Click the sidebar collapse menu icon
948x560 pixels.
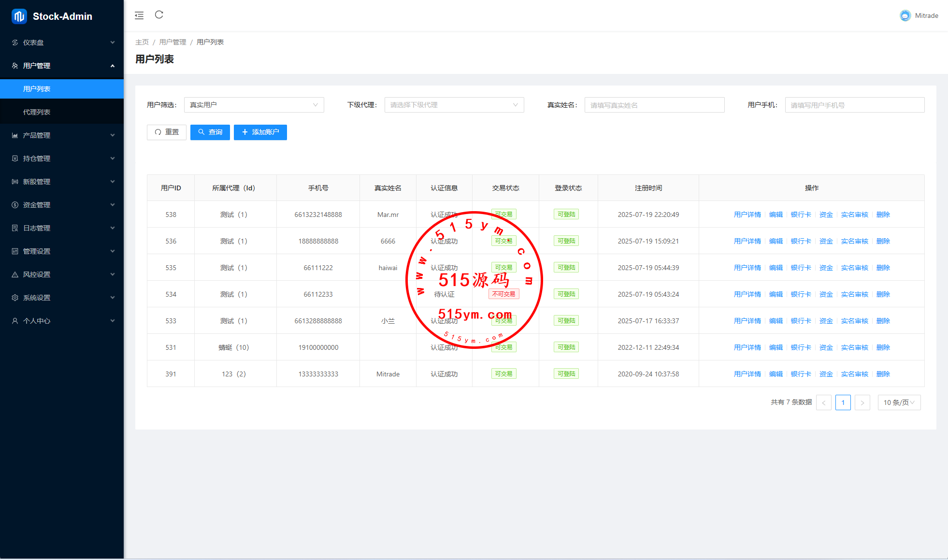pos(139,15)
